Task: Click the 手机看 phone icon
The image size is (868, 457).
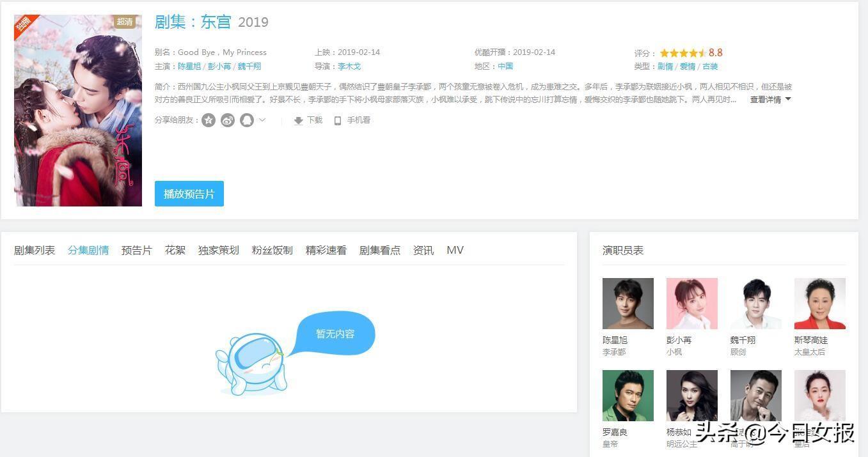Action: [x=338, y=121]
